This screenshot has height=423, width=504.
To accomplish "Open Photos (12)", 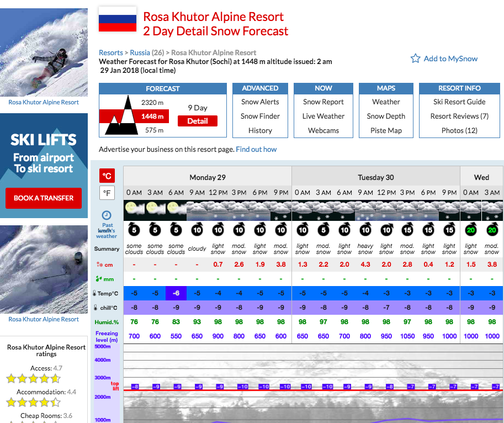I will (459, 130).
